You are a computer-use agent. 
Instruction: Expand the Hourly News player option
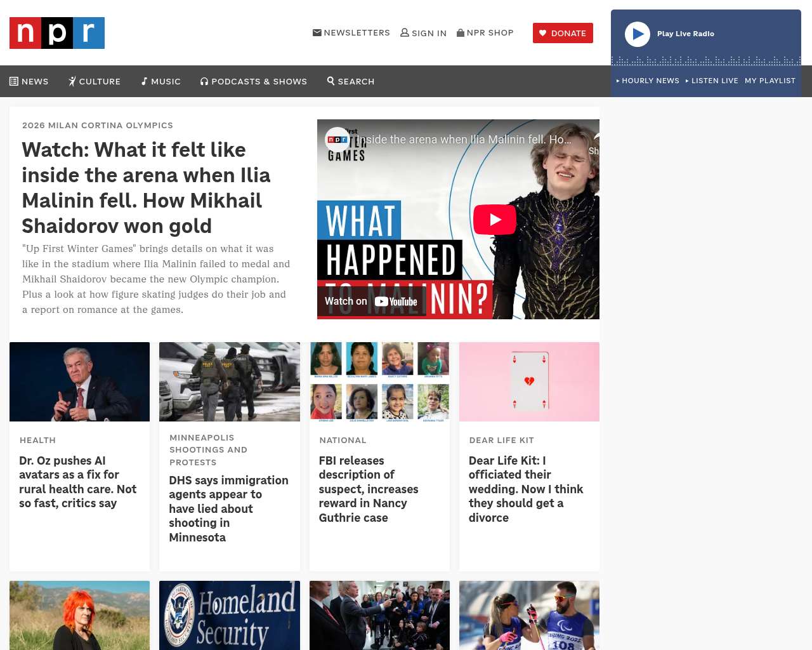pyautogui.click(x=648, y=81)
